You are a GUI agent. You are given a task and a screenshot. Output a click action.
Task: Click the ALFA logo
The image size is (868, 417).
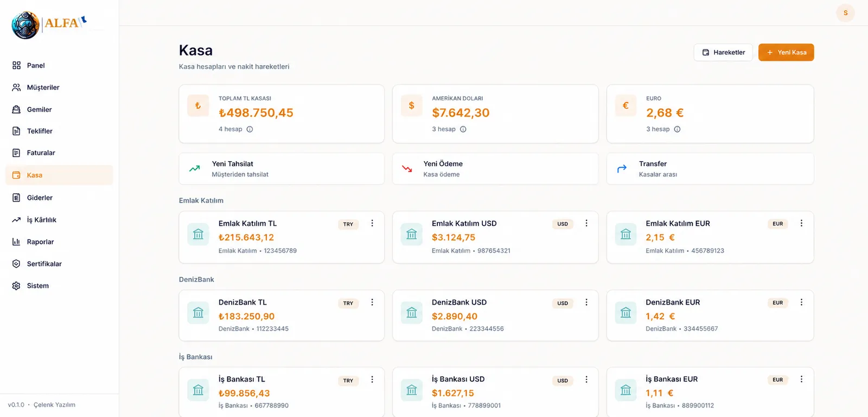click(49, 24)
